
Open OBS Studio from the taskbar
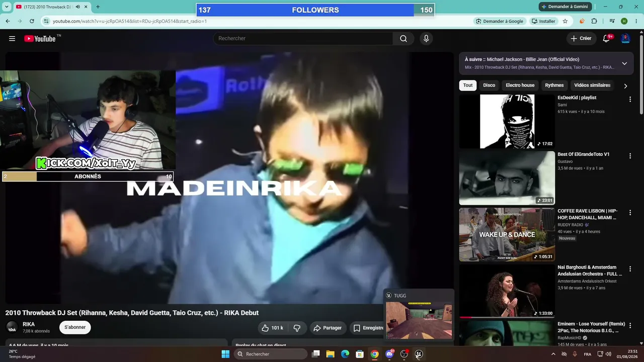(x=404, y=354)
